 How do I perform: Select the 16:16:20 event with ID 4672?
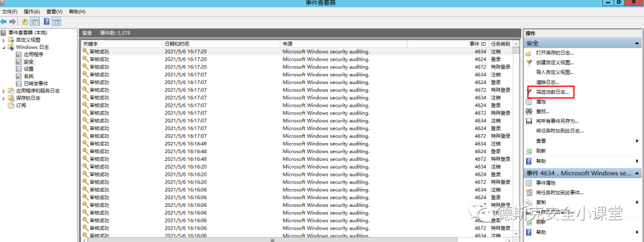point(296,182)
